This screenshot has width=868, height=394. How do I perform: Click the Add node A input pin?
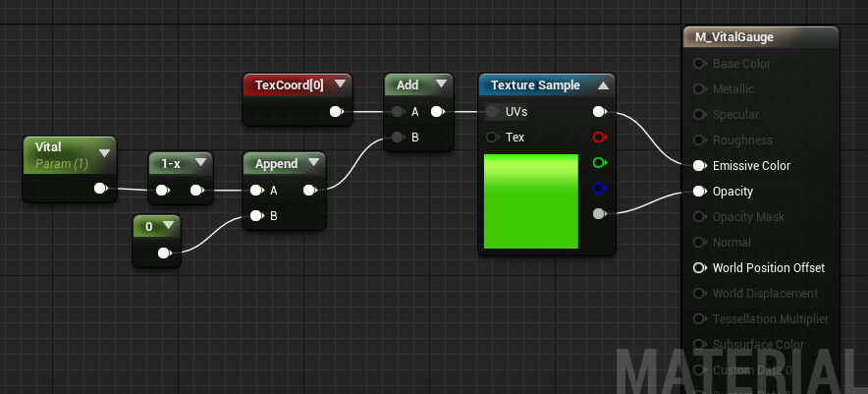[x=398, y=112]
